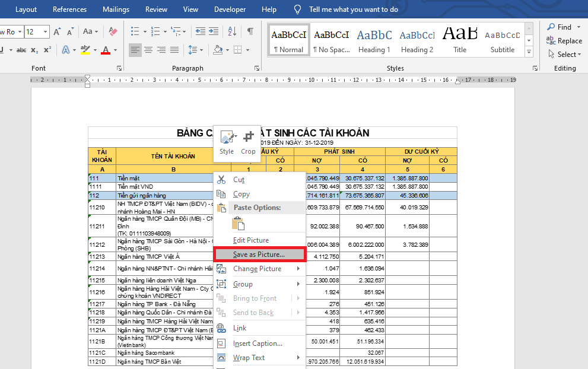588x369 pixels.
Task: Click the Sort A-Z icon
Action: pos(232,31)
